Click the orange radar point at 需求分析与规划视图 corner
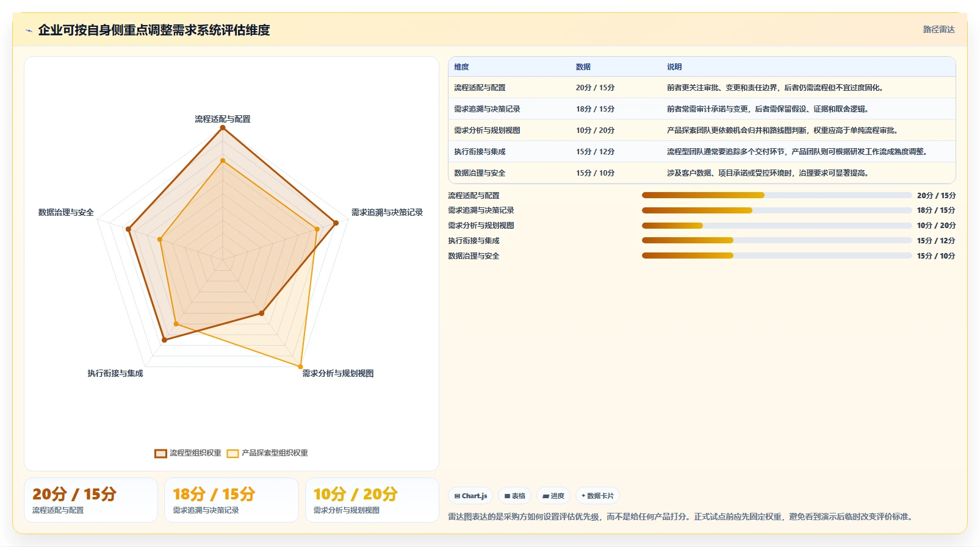Image resolution: width=980 pixels, height=547 pixels. pyautogui.click(x=301, y=367)
